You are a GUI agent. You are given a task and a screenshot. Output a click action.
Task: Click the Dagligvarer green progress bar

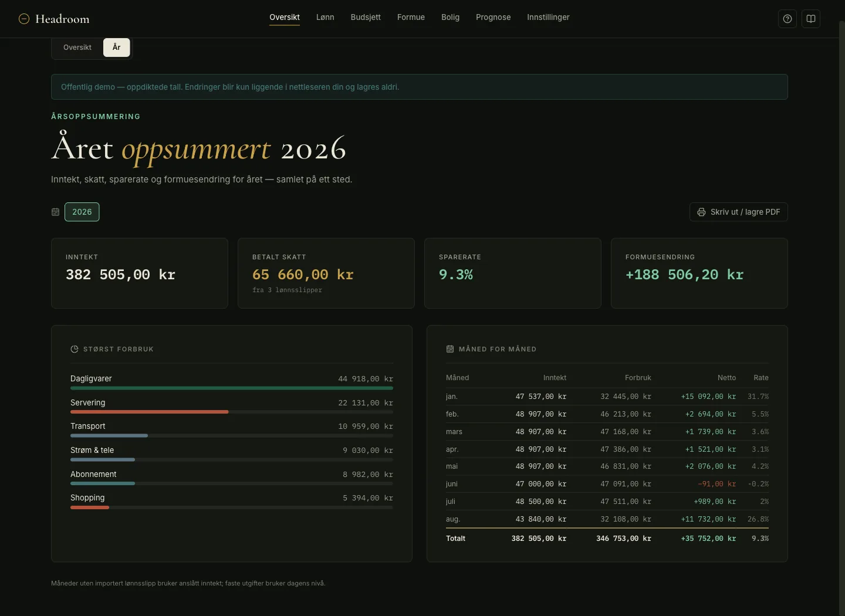click(x=232, y=388)
